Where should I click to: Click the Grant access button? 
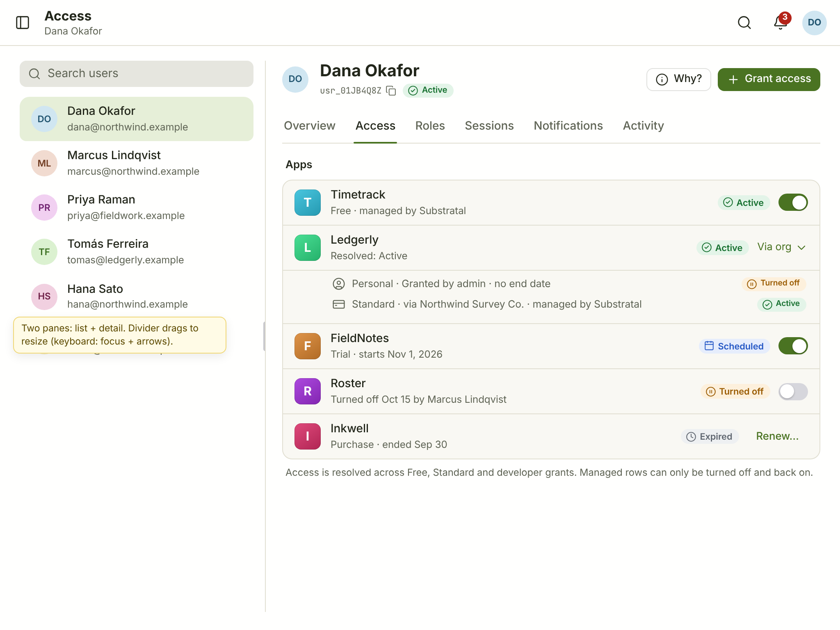click(769, 79)
